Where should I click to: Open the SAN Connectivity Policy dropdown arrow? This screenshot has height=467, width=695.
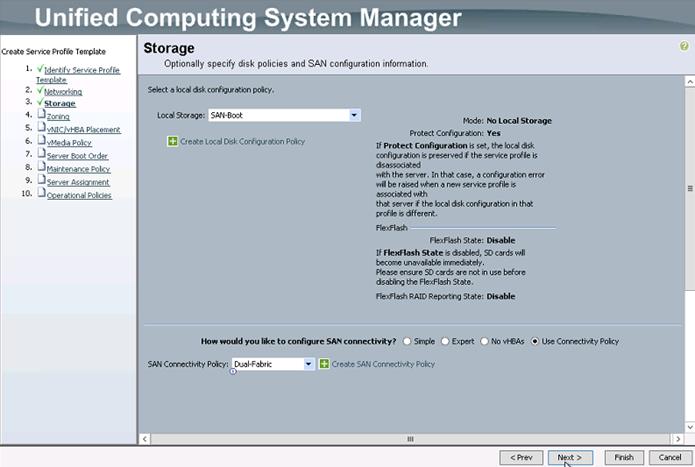pyautogui.click(x=308, y=364)
